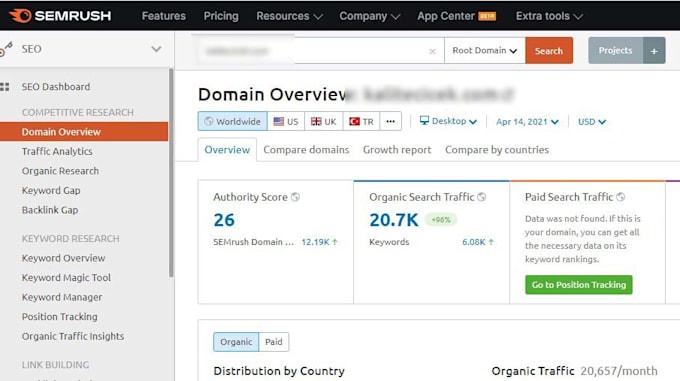The height and width of the screenshot is (381, 680).
Task: Click the Semrush Domain rank 12.19K
Action: coord(319,242)
